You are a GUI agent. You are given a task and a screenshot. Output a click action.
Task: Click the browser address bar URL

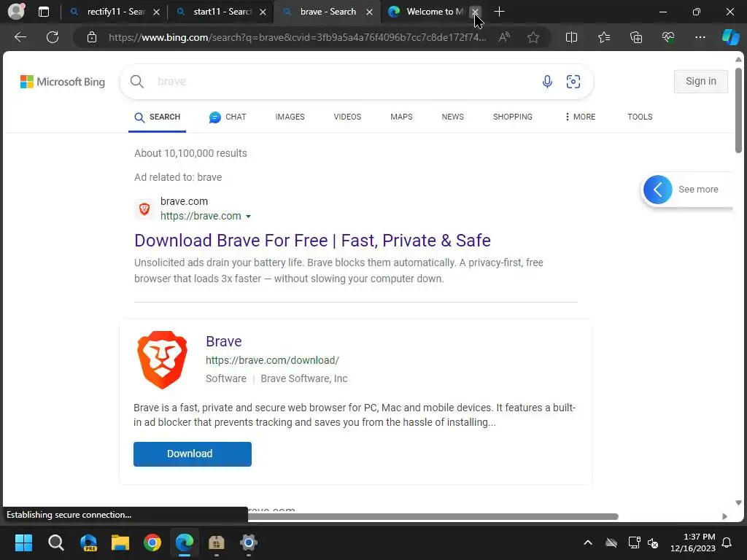(298, 37)
